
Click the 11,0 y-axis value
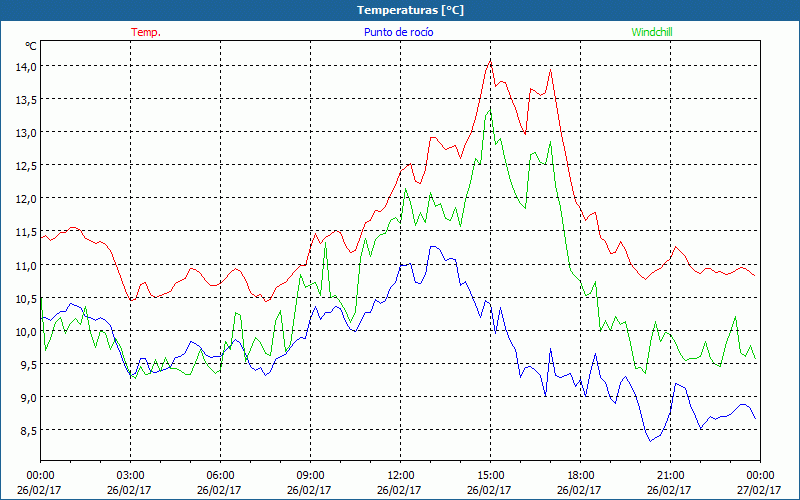[x=26, y=265]
